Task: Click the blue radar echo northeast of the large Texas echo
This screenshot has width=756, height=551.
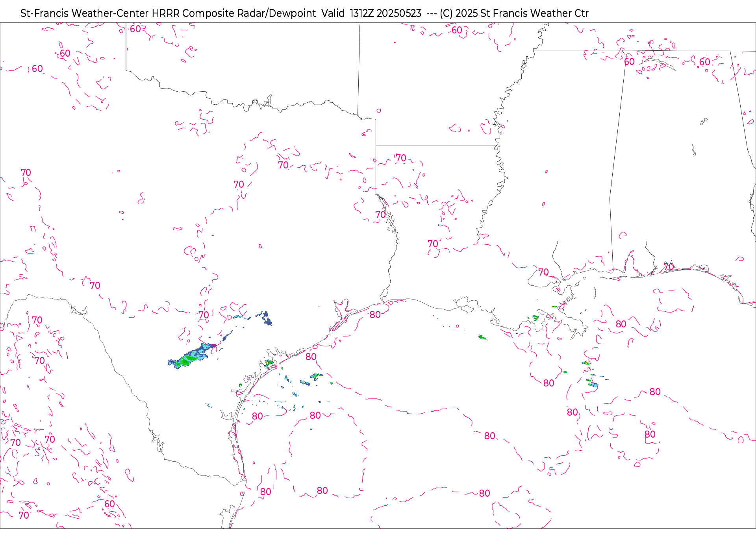Action: click(265, 318)
